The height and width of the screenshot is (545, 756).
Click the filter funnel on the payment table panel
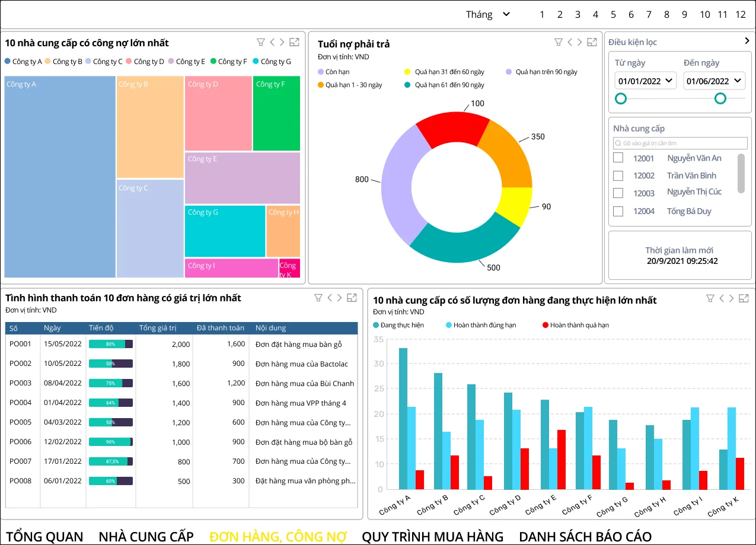(x=318, y=298)
